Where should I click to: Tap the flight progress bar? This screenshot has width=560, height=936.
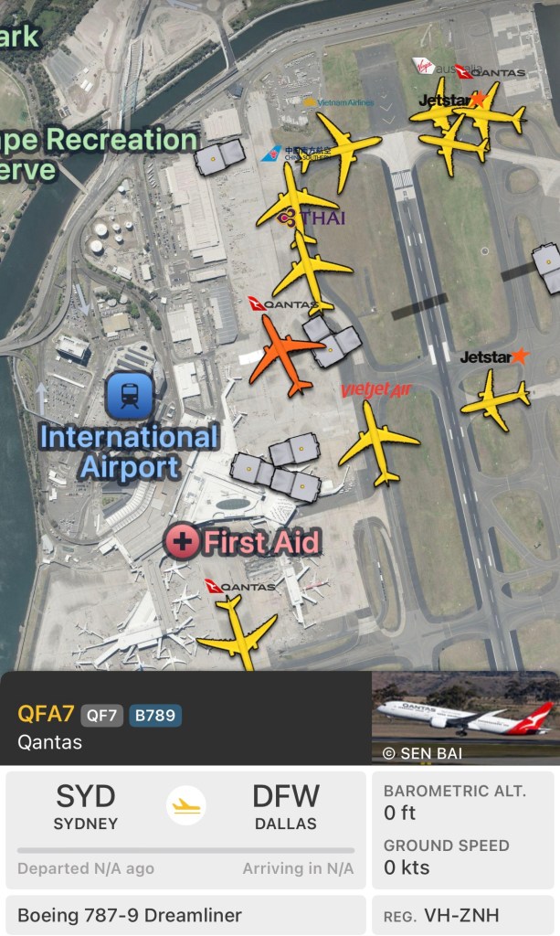pos(186,850)
